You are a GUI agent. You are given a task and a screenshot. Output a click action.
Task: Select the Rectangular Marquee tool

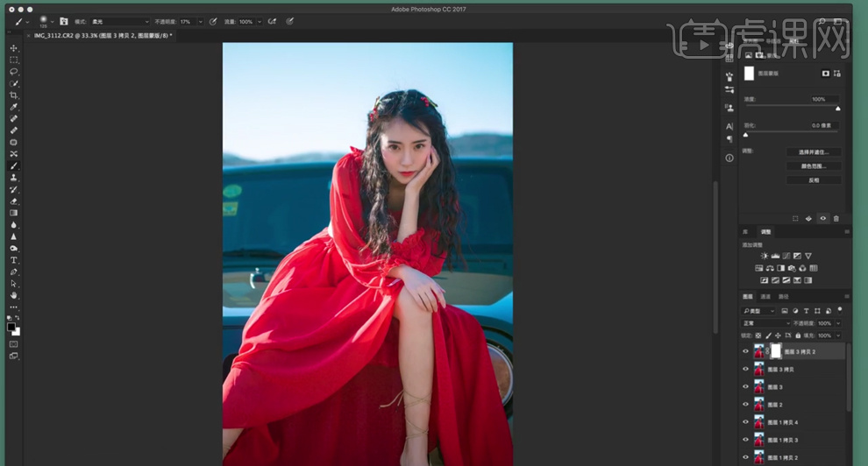14,60
